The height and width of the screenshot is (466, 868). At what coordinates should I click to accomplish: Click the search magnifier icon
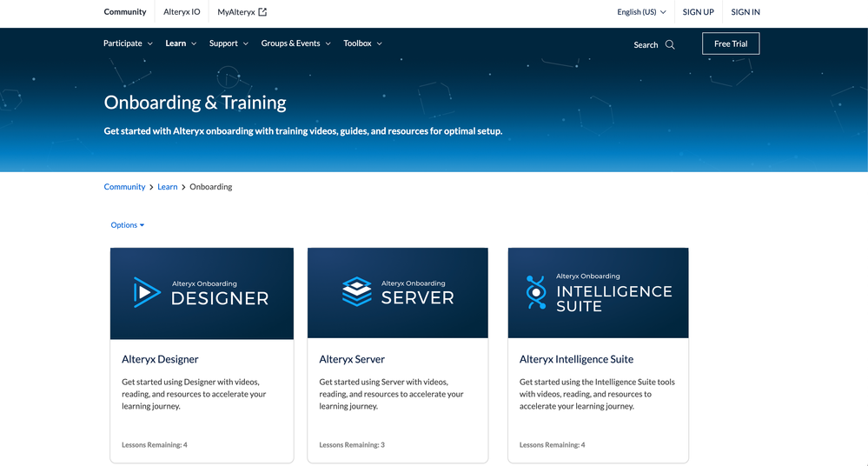(670, 45)
